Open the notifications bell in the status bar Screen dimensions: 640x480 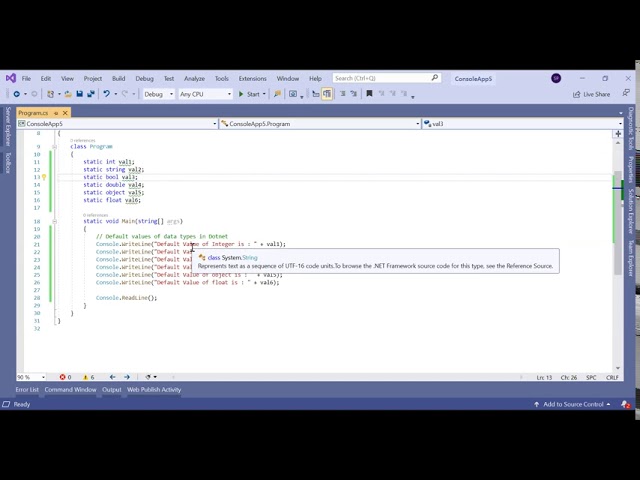tap(625, 404)
